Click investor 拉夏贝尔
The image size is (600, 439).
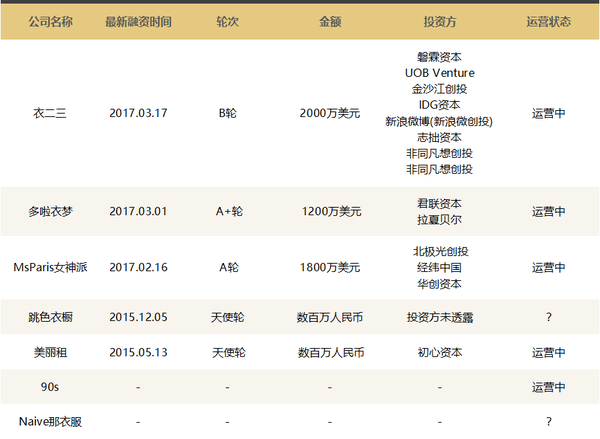[440, 220]
